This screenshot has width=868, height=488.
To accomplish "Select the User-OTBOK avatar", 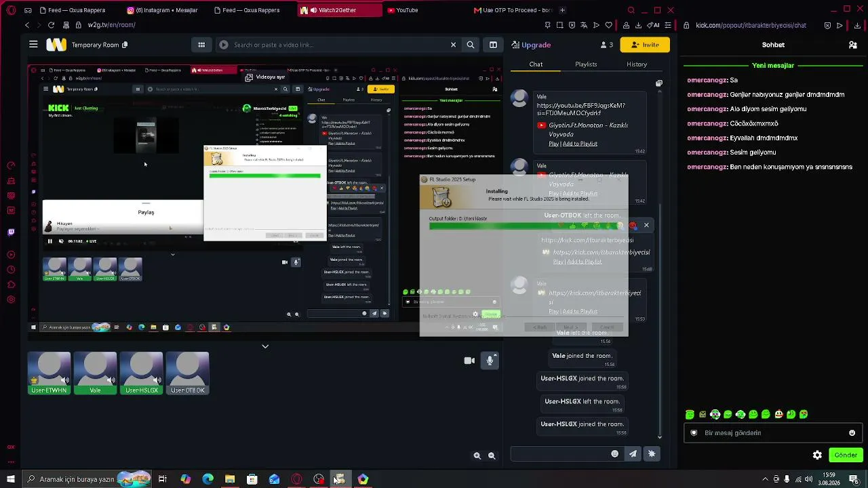I will (x=187, y=373).
